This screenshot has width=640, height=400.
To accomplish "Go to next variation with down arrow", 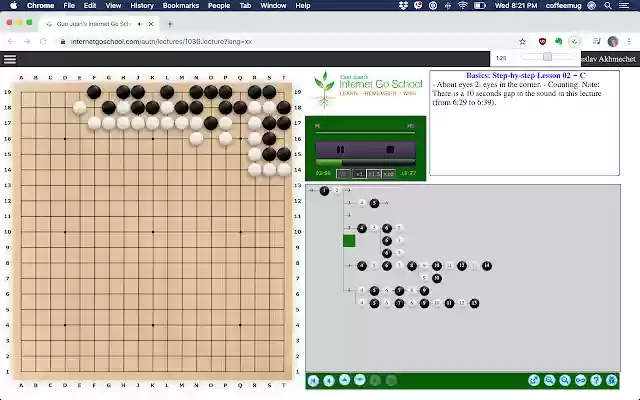I will 360,380.
